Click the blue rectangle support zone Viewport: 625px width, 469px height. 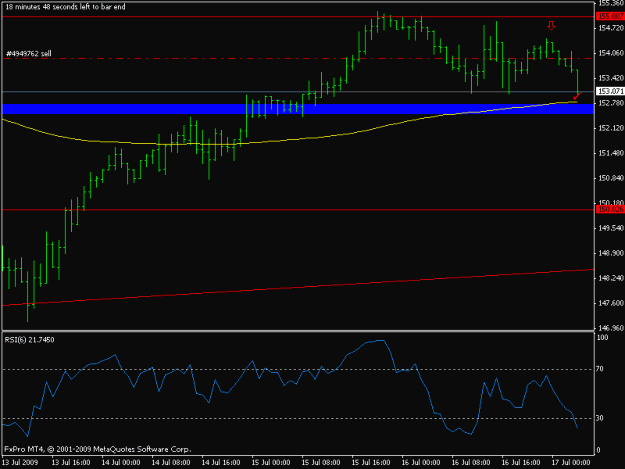(x=298, y=109)
